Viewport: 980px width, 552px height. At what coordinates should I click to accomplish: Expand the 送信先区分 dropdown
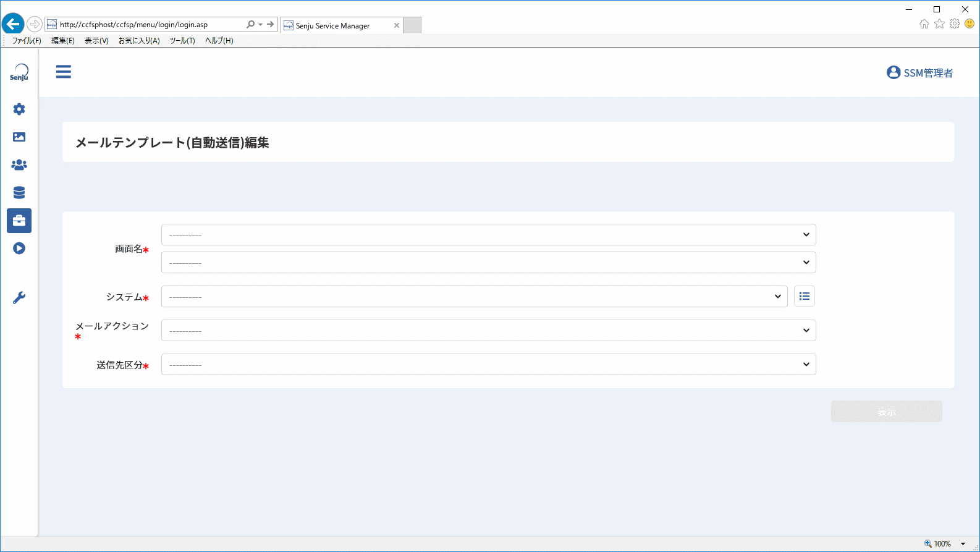click(489, 364)
